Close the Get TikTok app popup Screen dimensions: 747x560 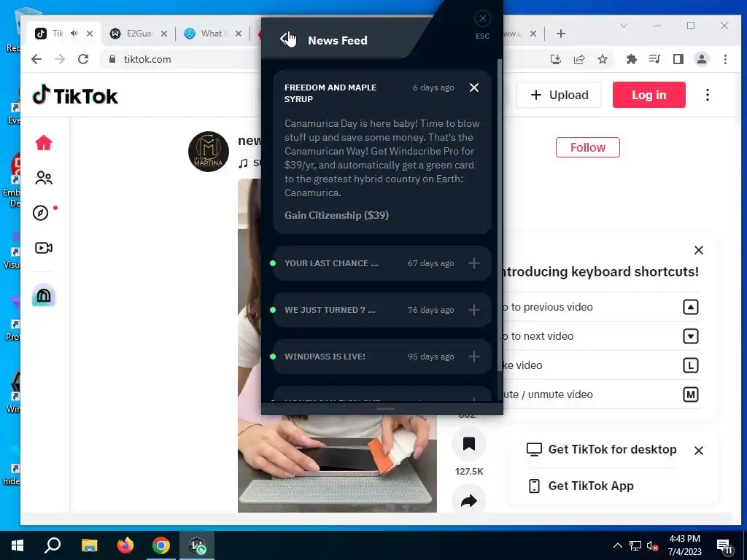coord(698,451)
